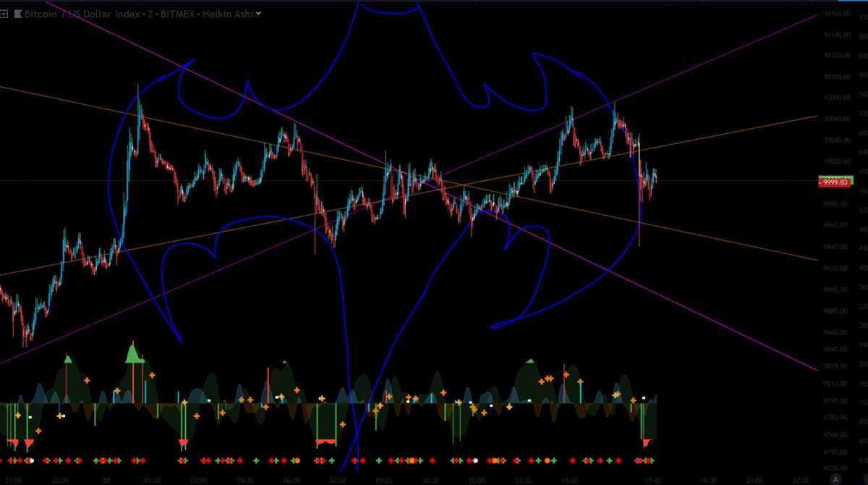
Task: Click the 10020.00 price axis label
Action: click(x=838, y=161)
